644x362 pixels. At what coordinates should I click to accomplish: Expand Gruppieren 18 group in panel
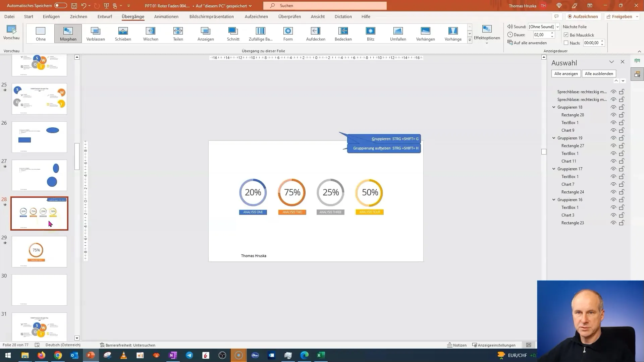[x=554, y=107]
